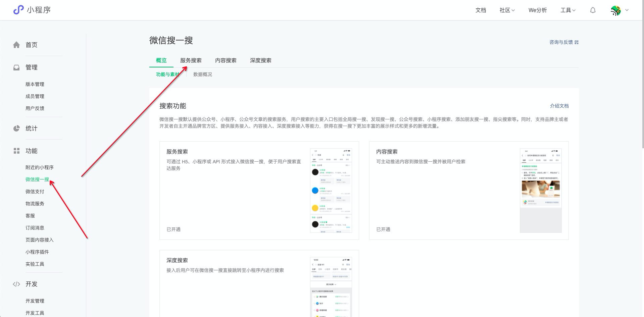Open 文档 in the top navigation
Image resolution: width=644 pixels, height=317 pixels.
tap(481, 10)
